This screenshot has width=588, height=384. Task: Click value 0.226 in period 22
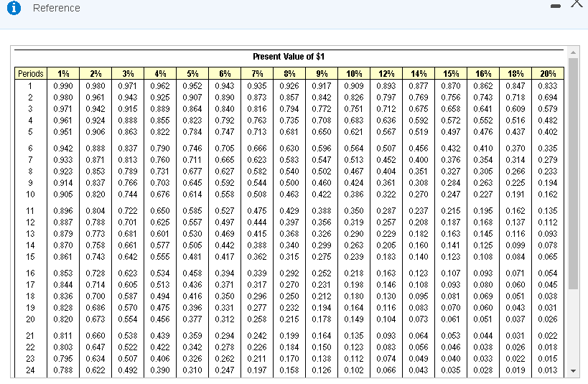point(257,347)
